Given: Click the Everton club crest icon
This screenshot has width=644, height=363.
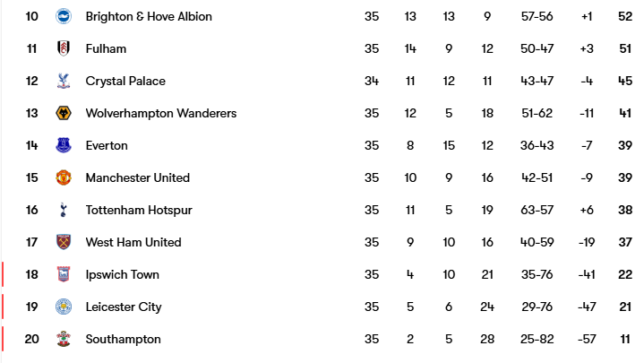Looking at the screenshot, I should click(63, 145).
